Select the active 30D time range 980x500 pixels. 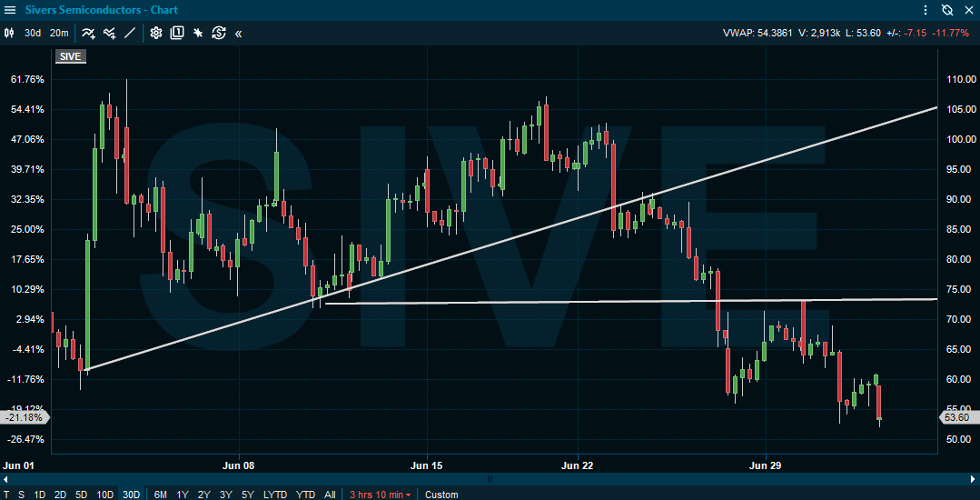tap(132, 495)
